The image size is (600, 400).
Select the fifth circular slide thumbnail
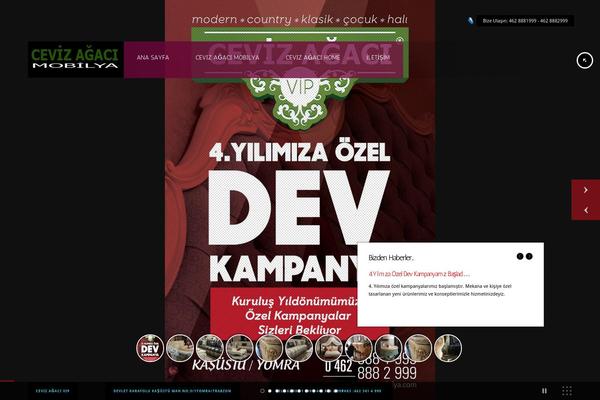[x=269, y=348]
